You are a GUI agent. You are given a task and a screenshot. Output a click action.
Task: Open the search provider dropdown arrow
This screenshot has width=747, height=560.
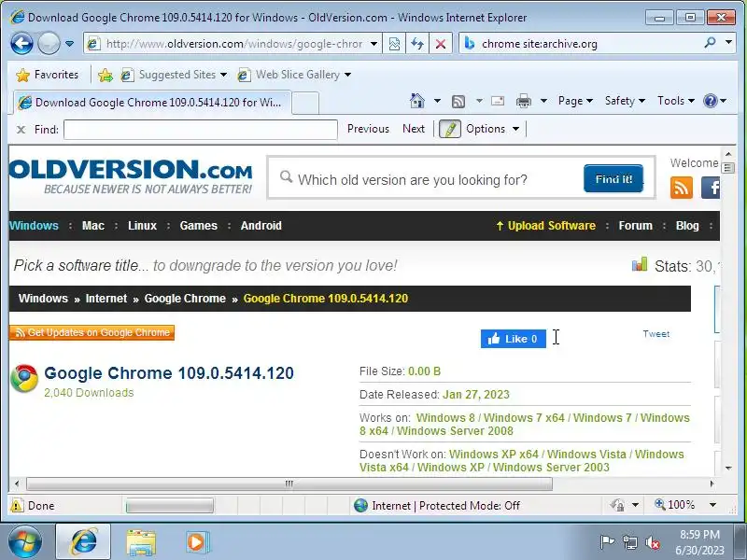(728, 43)
